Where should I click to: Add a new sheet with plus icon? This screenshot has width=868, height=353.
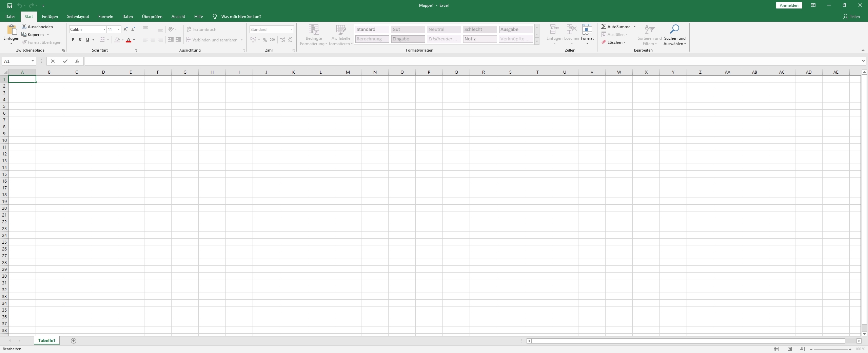point(74,341)
